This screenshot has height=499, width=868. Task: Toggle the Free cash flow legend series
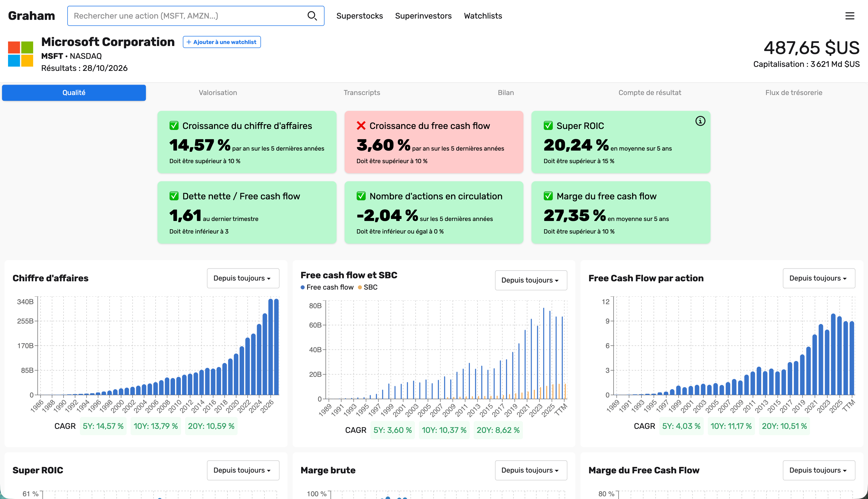(x=327, y=287)
